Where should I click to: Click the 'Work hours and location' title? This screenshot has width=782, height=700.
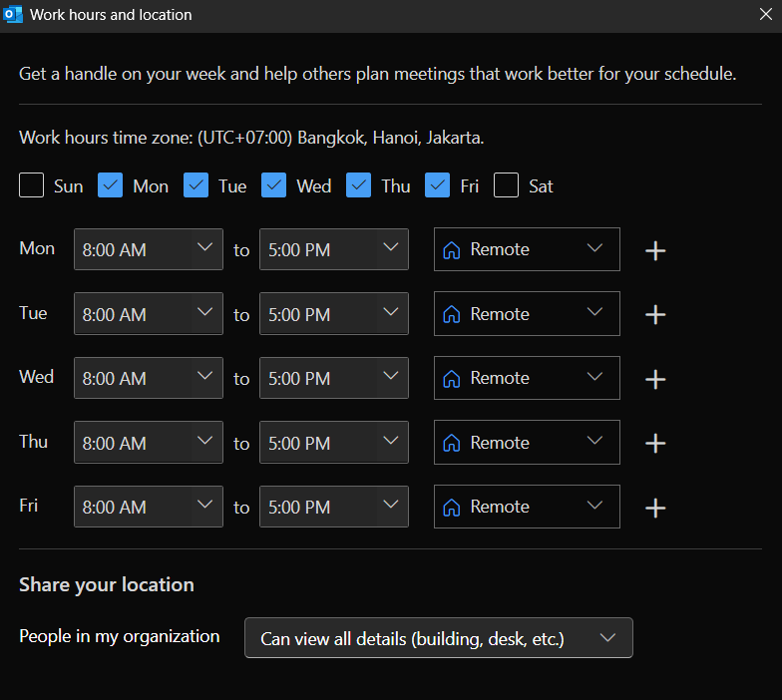111,14
